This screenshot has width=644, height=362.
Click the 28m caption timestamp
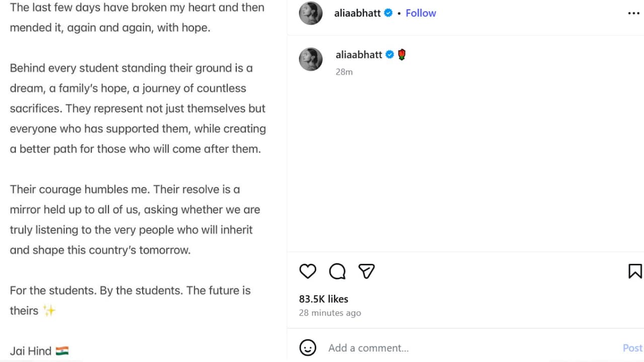(344, 72)
